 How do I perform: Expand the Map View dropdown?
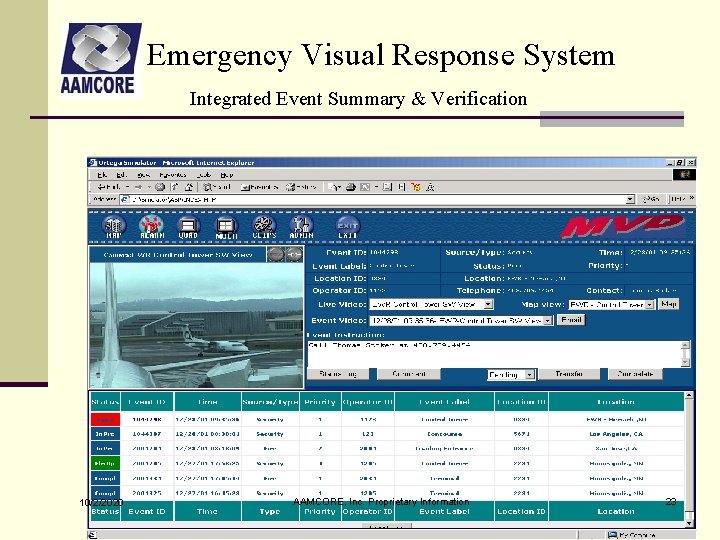(649, 304)
